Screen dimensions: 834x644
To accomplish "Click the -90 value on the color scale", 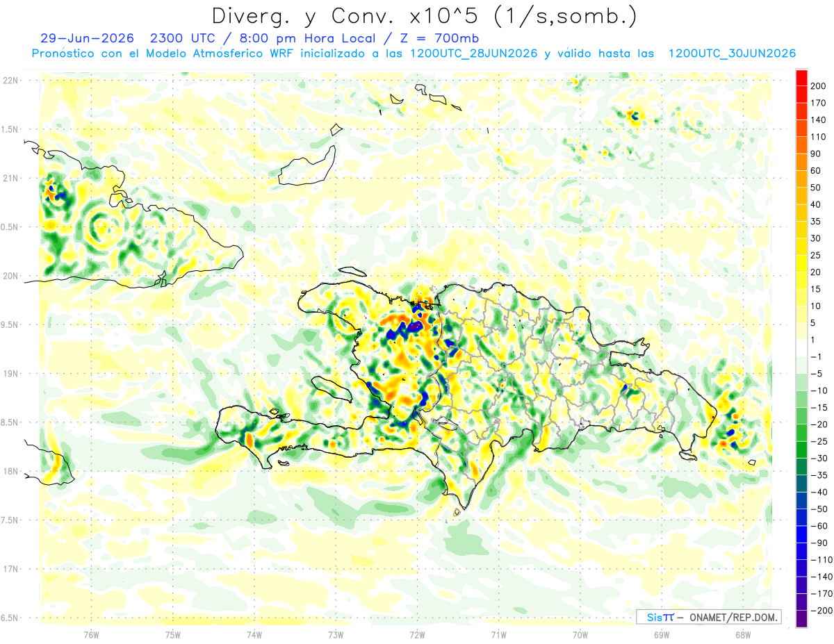I will [x=819, y=543].
